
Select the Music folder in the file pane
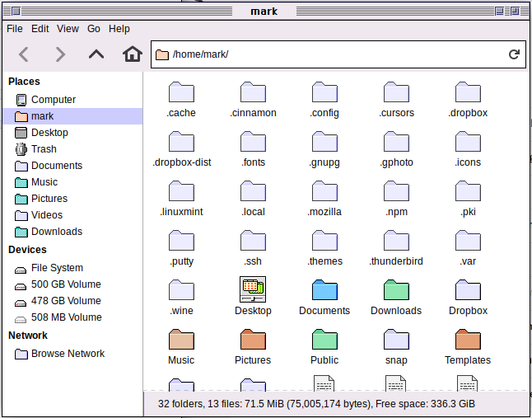pyautogui.click(x=181, y=340)
